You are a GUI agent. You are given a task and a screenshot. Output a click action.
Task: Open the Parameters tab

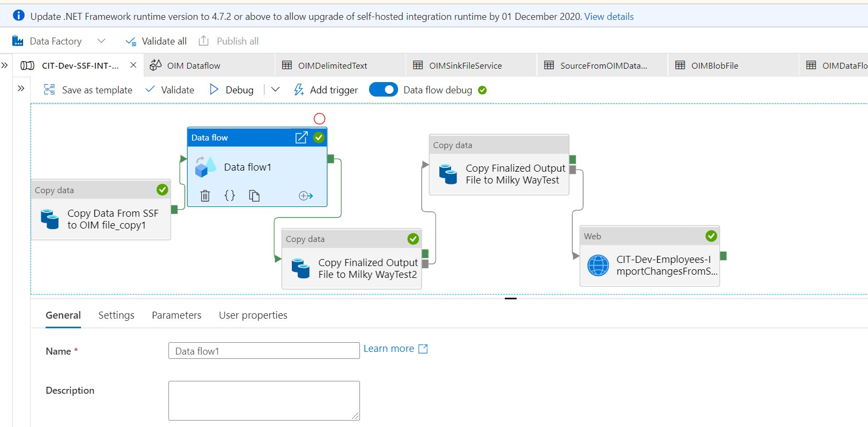pos(176,315)
